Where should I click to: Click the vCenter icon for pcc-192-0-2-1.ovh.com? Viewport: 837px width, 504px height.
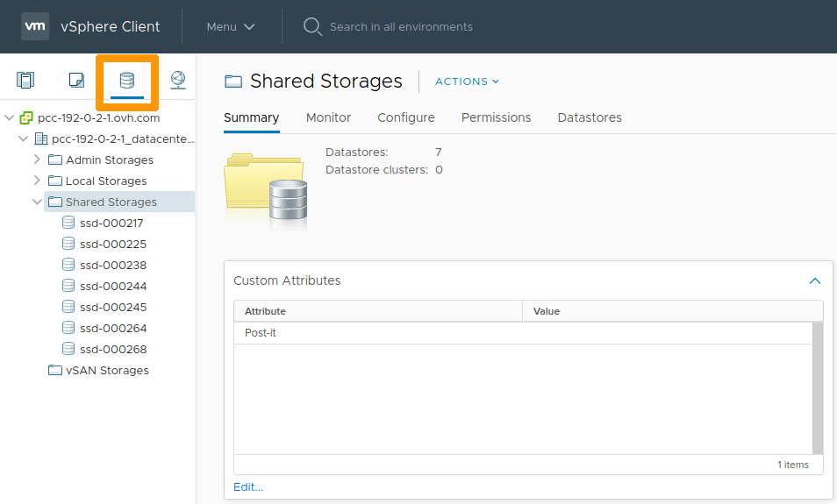[26, 117]
